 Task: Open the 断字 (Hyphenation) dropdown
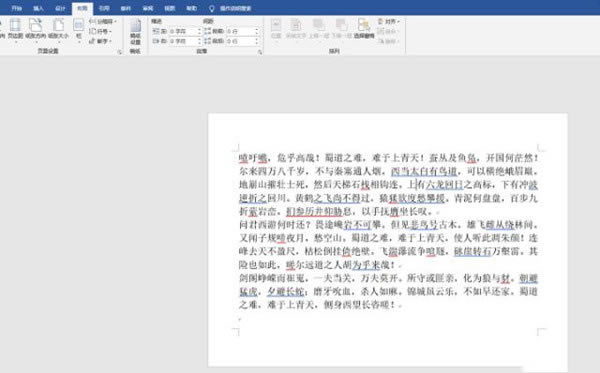100,41
